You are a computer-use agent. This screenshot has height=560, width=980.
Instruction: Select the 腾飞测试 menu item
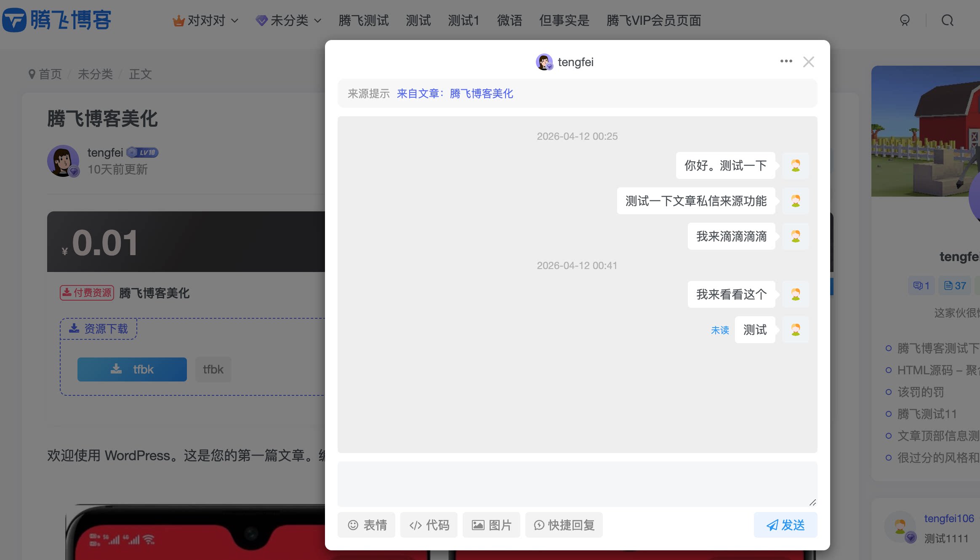coord(363,21)
